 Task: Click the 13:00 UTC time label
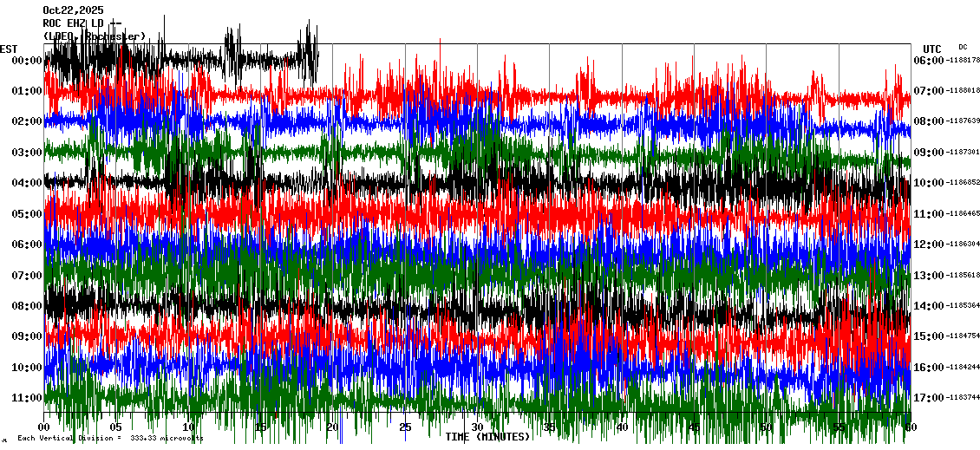pos(929,275)
